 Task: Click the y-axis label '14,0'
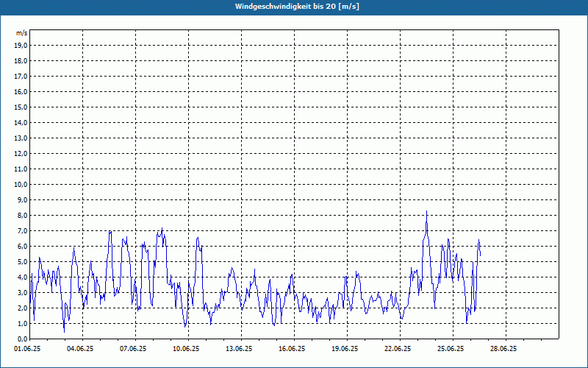(x=21, y=122)
